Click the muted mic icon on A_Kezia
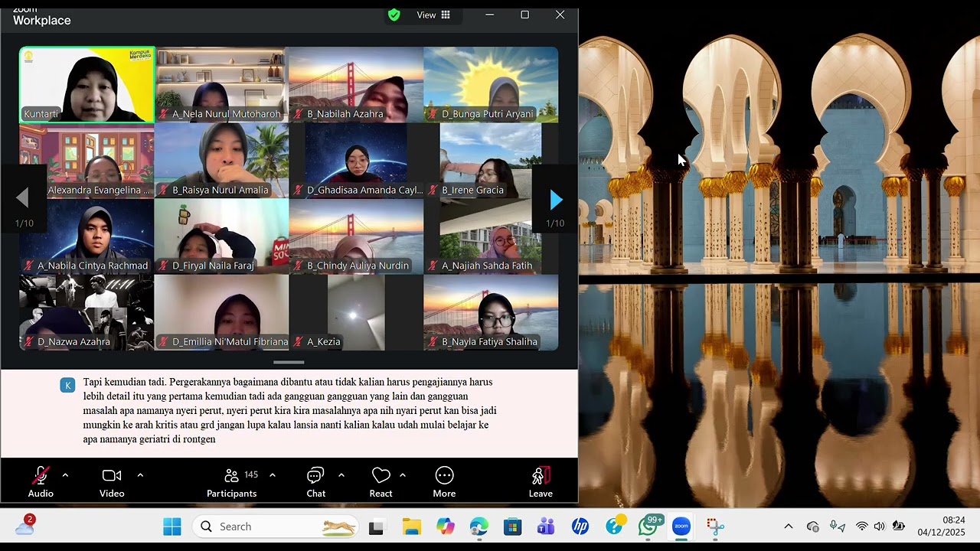This screenshot has height=551, width=980. [298, 341]
